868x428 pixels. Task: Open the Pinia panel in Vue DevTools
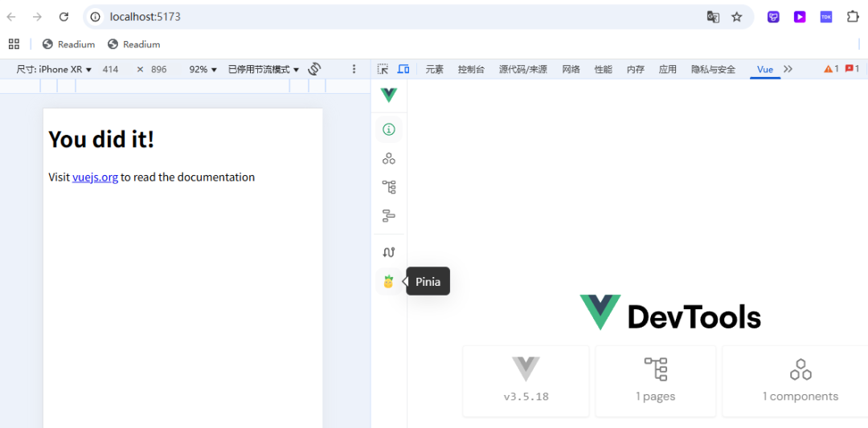[389, 282]
